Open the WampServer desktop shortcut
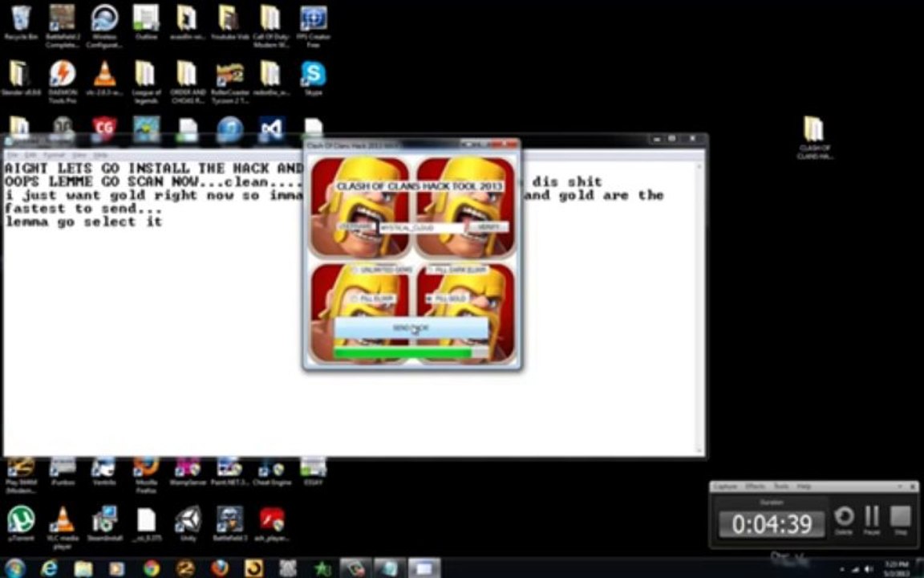This screenshot has width=924, height=578. 188,470
